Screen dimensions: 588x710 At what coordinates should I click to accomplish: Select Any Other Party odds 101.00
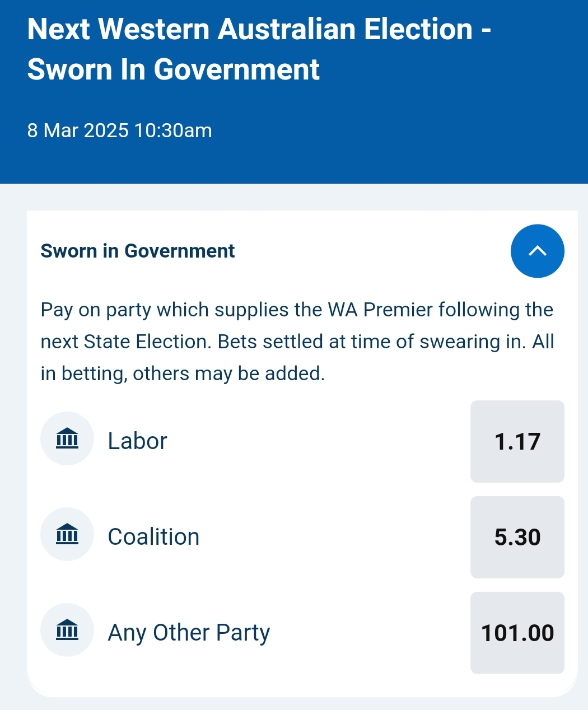coord(517,633)
